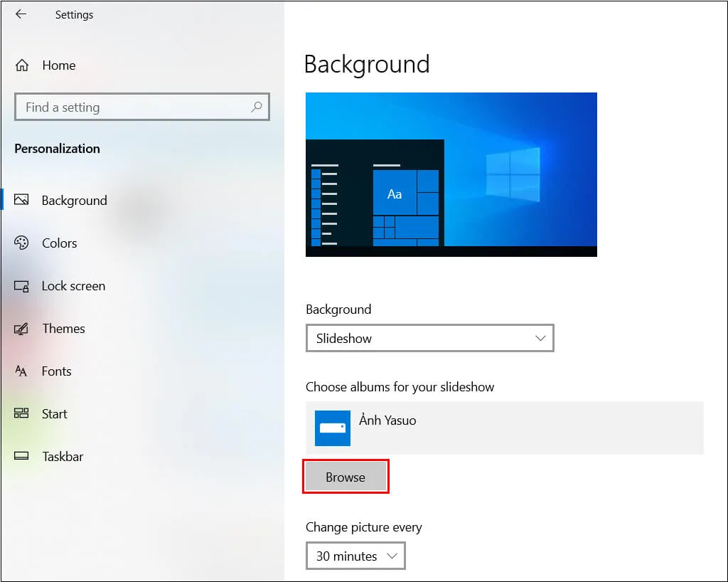728x582 pixels.
Task: Click the back arrow in Settings
Action: pos(21,14)
